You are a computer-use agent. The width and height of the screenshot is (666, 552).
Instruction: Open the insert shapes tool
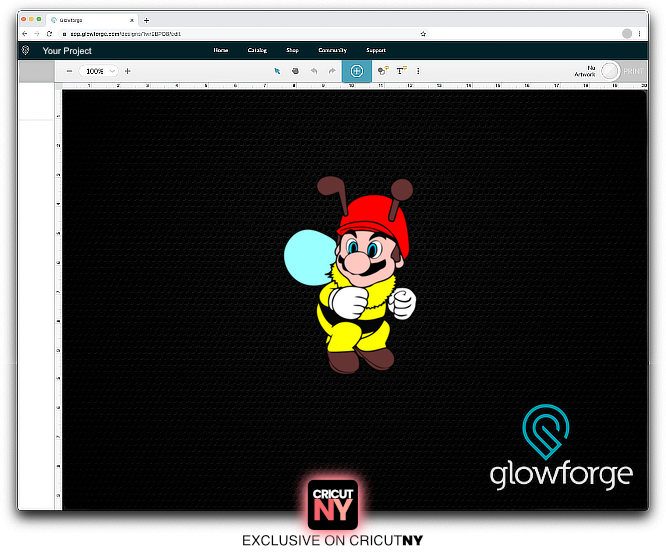pos(383,71)
